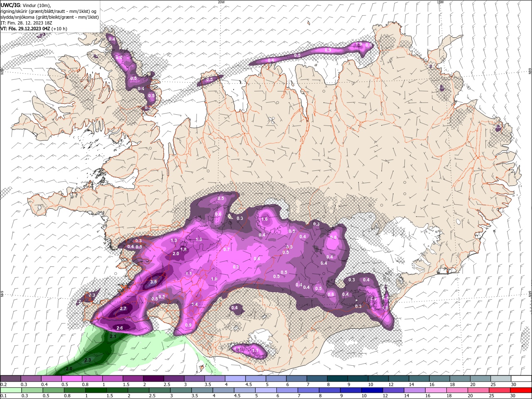Click the "20W" longitude label
Screen dimensions: 532x399
tap(221, 2)
